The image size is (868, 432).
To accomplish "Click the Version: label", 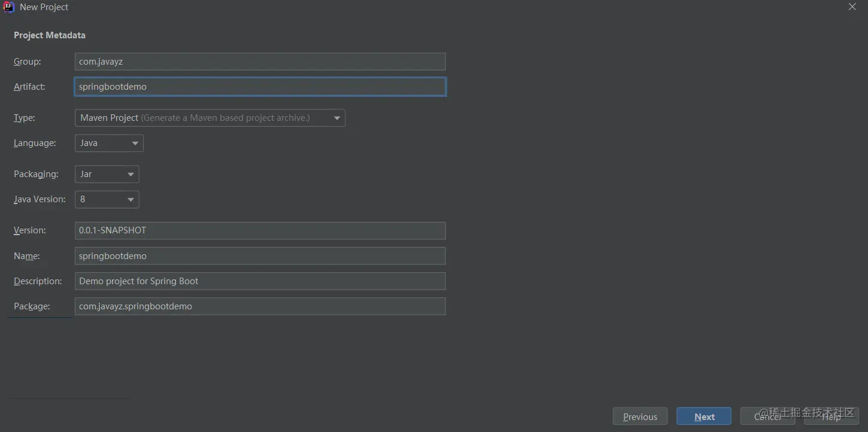I will [x=30, y=230].
